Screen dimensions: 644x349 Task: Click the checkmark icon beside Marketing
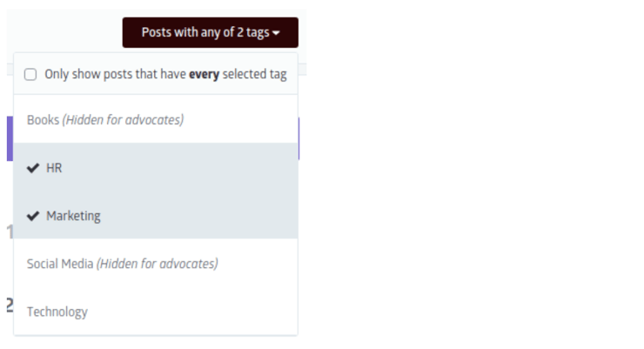(x=33, y=216)
